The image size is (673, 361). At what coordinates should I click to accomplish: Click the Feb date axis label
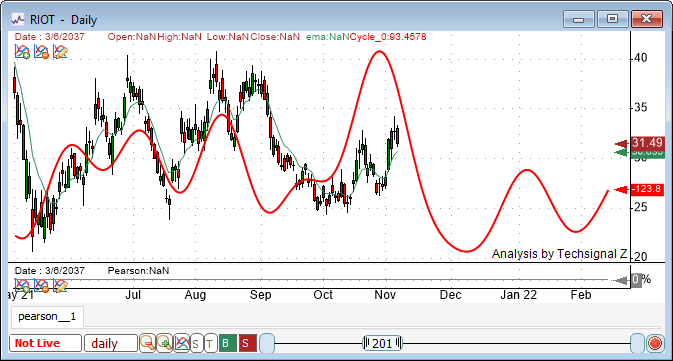tap(581, 295)
